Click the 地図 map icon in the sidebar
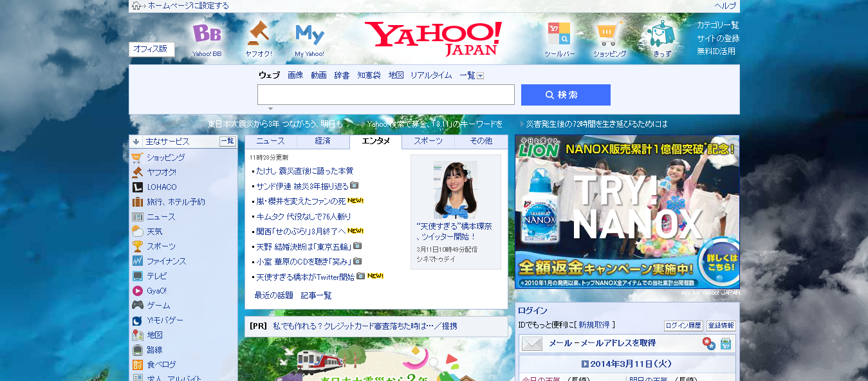This screenshot has height=381, width=868. click(137, 335)
